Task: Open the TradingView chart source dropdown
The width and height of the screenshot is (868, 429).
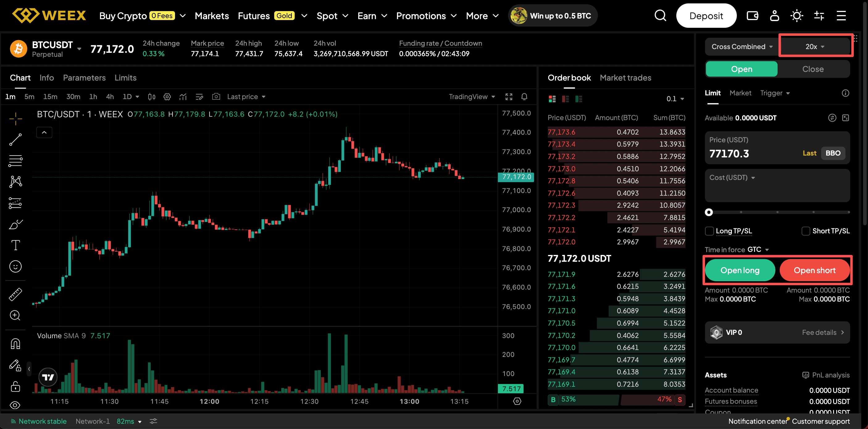Action: click(472, 97)
